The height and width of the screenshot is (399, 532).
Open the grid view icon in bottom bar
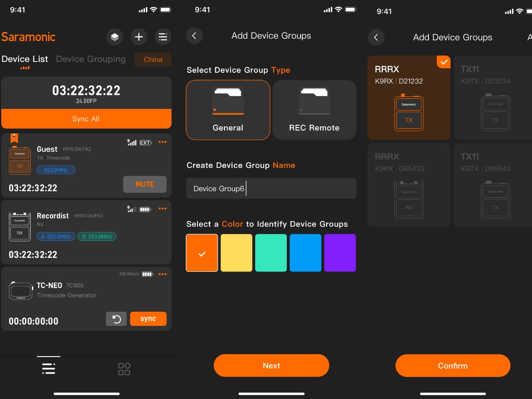[x=124, y=369]
